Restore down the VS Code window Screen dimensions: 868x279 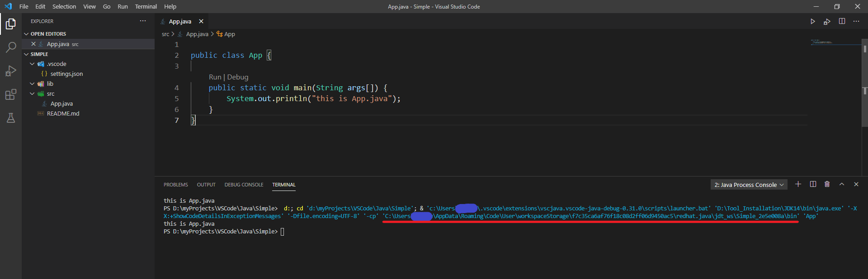point(837,6)
